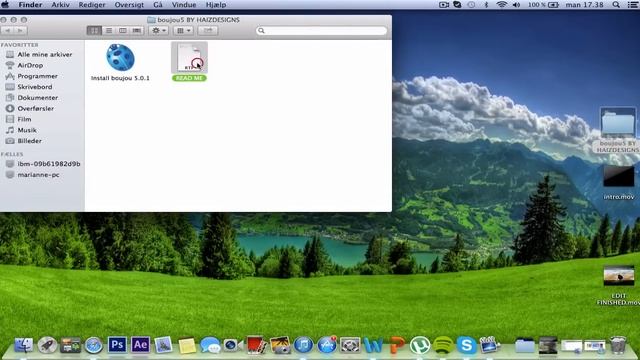Go forward in Finder window
The height and width of the screenshot is (360, 640).
[x=20, y=31]
